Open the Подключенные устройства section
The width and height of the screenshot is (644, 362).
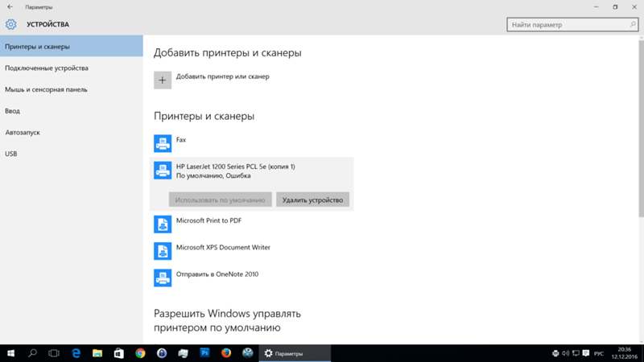72,68
